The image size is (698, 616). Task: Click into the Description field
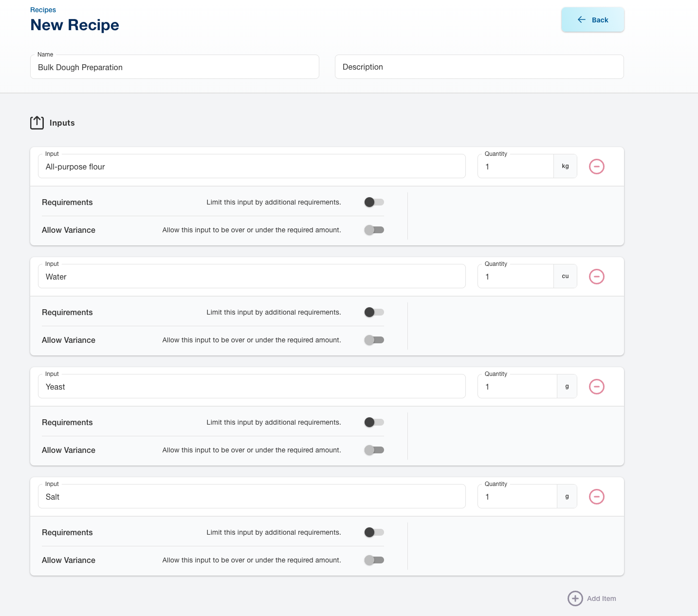click(479, 67)
